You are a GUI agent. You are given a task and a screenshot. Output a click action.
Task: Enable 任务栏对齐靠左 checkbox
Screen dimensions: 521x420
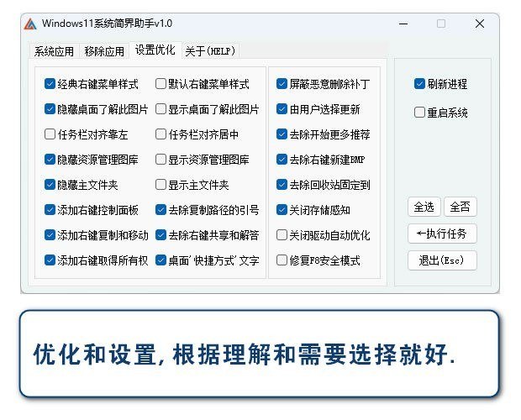(50, 134)
